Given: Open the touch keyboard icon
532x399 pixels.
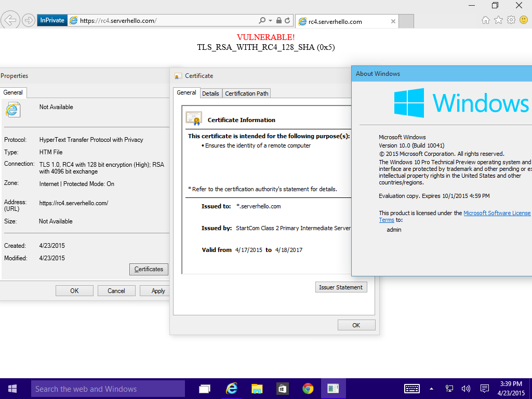Looking at the screenshot, I should 412,389.
